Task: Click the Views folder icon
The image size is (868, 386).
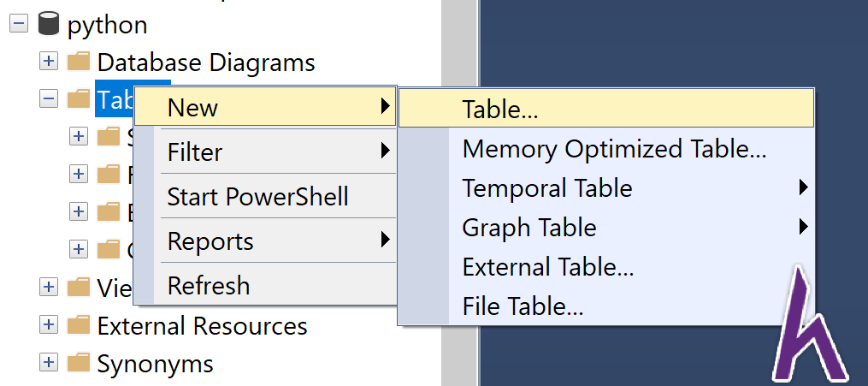Action: point(79,287)
